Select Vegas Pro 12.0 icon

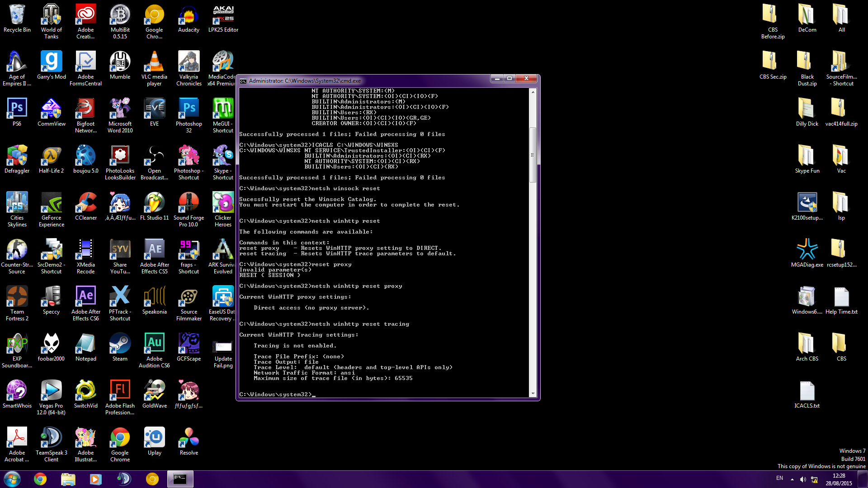51,397
